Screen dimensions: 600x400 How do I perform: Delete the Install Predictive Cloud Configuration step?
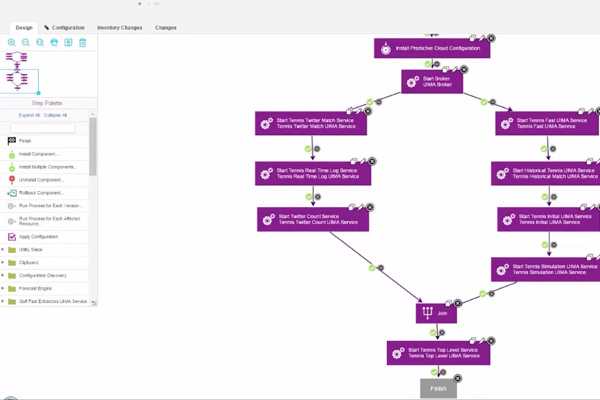coord(491,38)
